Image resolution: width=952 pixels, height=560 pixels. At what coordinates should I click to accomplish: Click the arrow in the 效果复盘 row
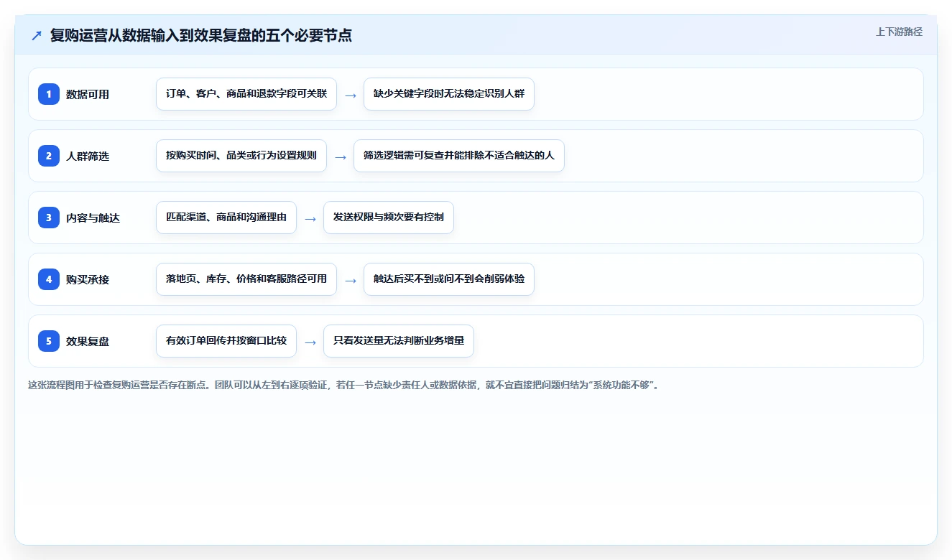point(310,342)
